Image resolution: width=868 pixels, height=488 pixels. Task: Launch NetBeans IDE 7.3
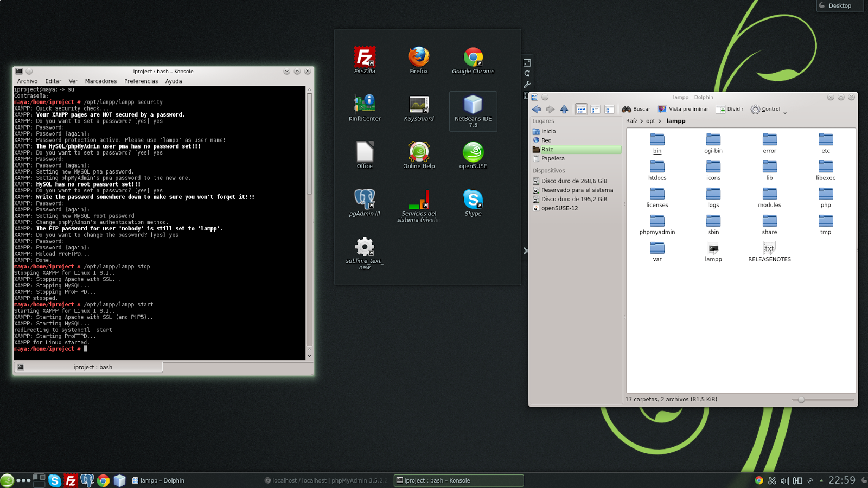coord(473,106)
